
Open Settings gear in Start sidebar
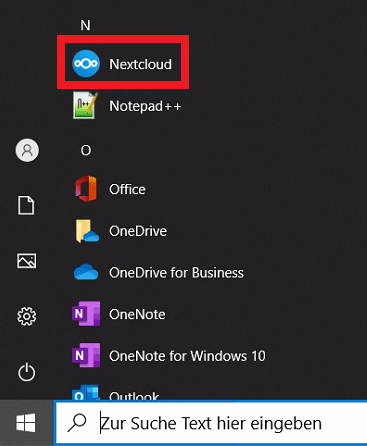click(x=27, y=316)
